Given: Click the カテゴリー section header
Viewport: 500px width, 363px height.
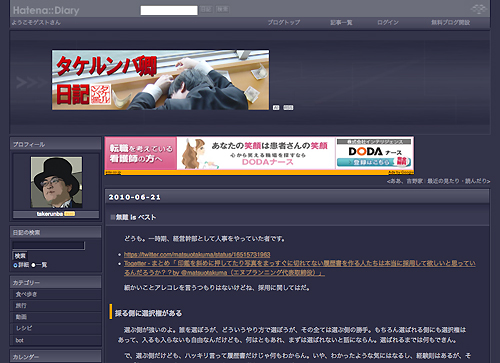Looking at the screenshot, I should pyautogui.click(x=55, y=283).
